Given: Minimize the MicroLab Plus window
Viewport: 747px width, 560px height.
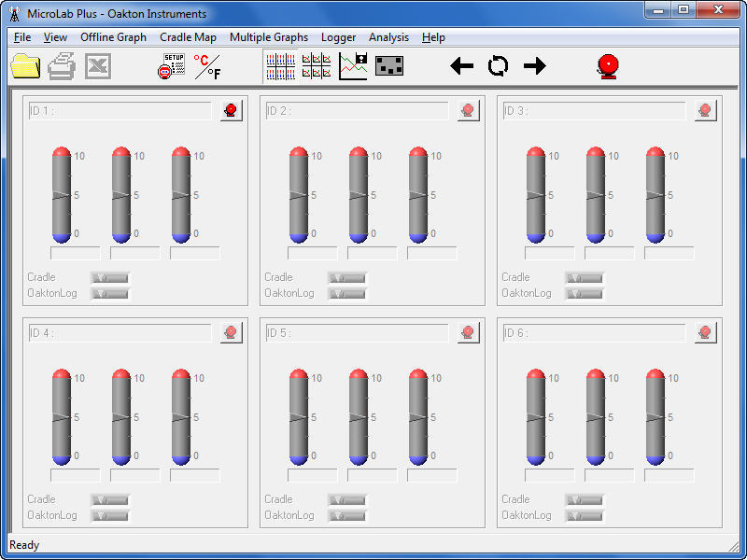Looking at the screenshot, I should [x=658, y=10].
